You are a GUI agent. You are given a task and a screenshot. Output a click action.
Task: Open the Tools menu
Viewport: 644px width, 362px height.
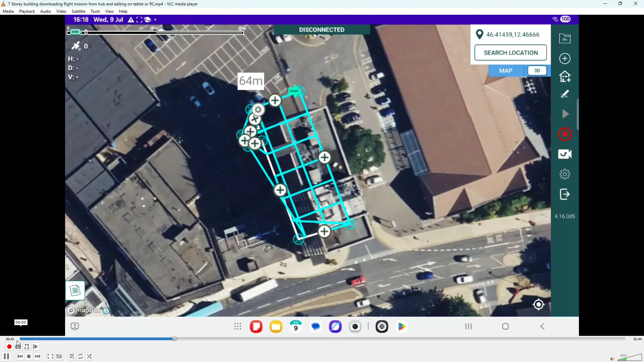coord(95,11)
